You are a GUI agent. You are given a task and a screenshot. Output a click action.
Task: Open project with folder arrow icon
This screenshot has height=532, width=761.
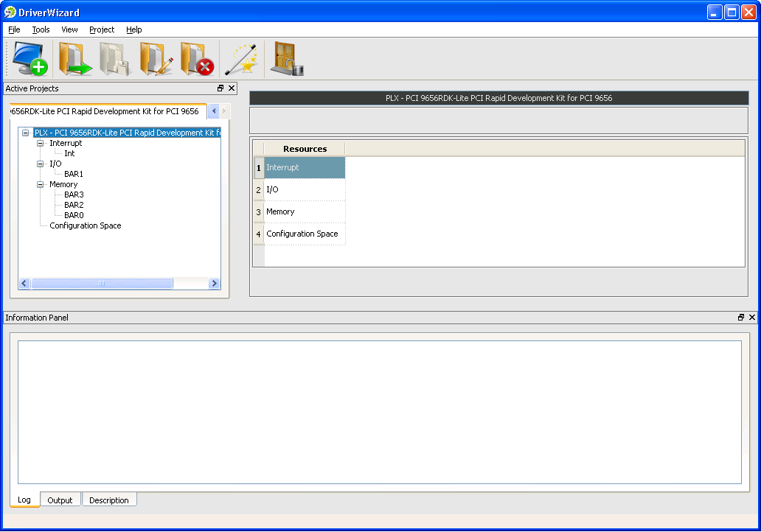74,59
